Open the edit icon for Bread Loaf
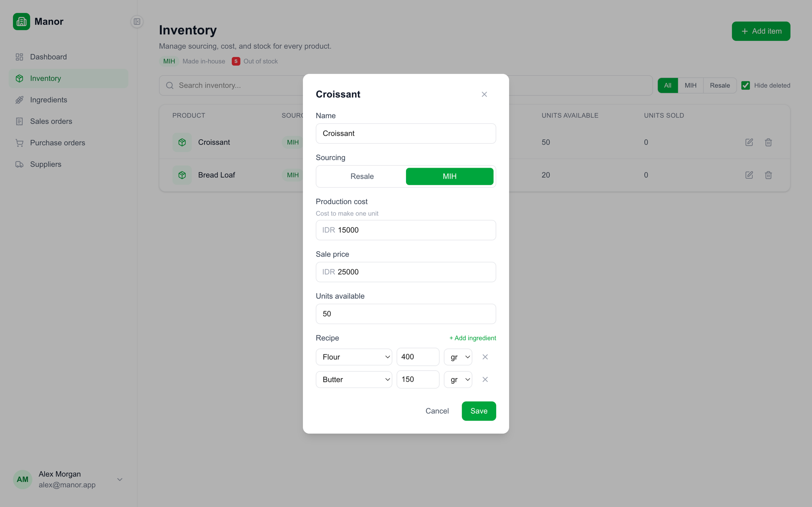The image size is (812, 507). click(x=749, y=175)
